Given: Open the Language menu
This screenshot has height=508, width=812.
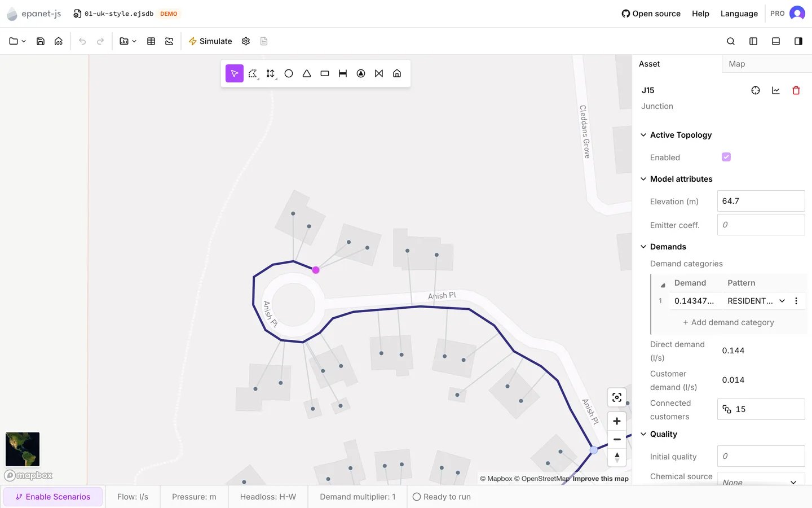Looking at the screenshot, I should [x=739, y=14].
